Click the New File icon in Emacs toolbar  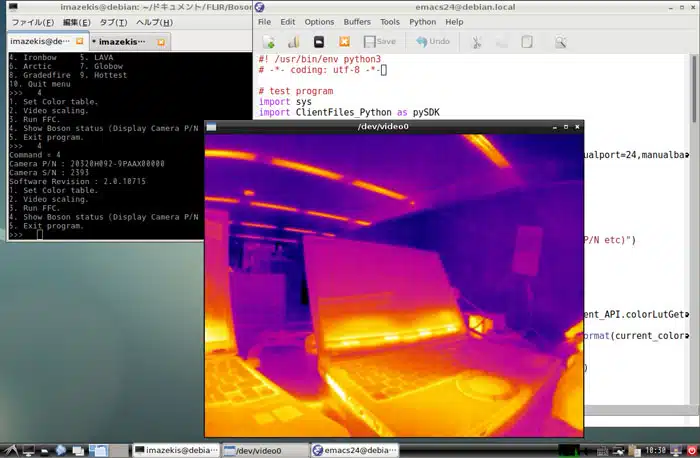coord(268,42)
